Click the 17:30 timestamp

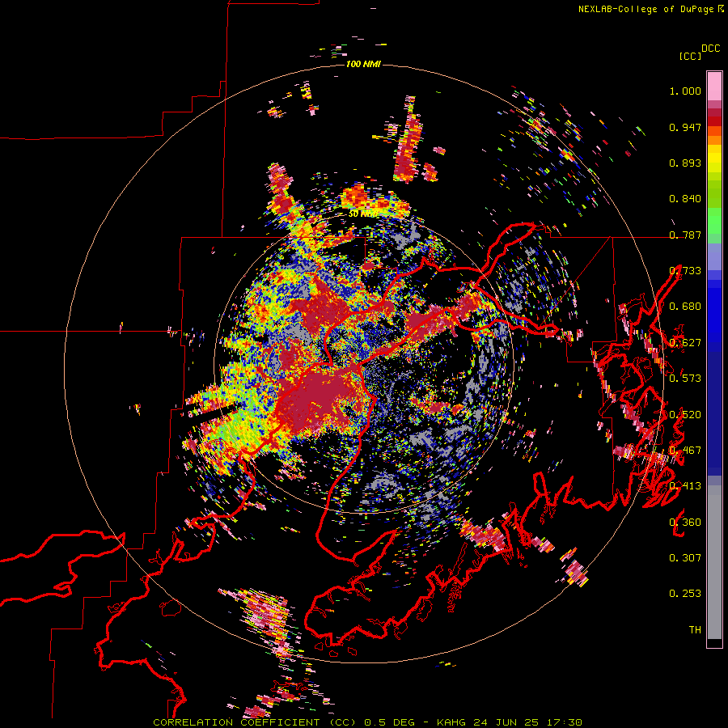click(564, 722)
